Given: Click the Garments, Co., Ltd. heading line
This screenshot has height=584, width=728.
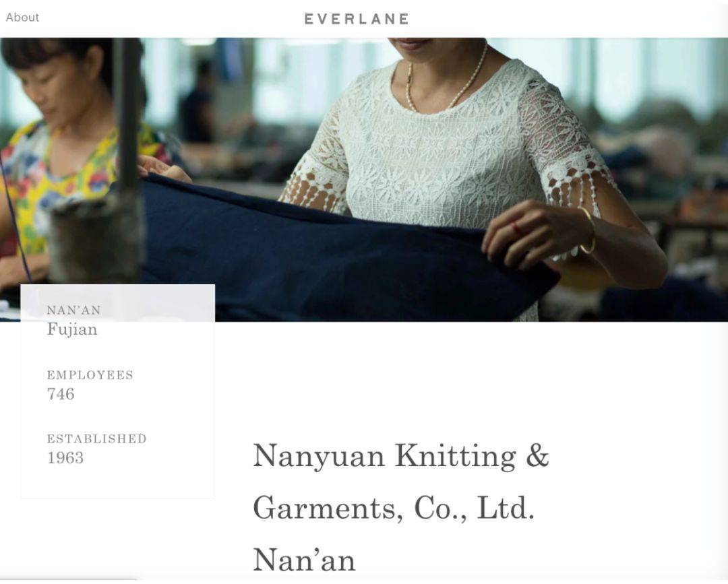Looking at the screenshot, I should [x=394, y=509].
